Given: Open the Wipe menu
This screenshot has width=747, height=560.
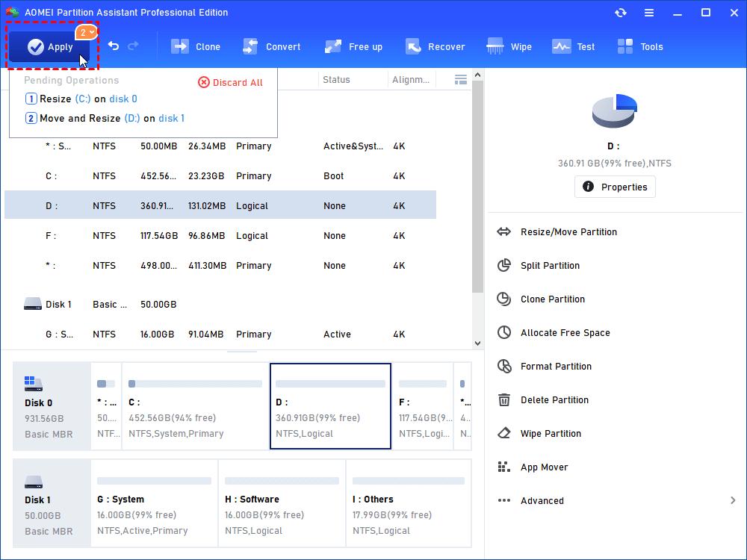Looking at the screenshot, I should pyautogui.click(x=509, y=46).
